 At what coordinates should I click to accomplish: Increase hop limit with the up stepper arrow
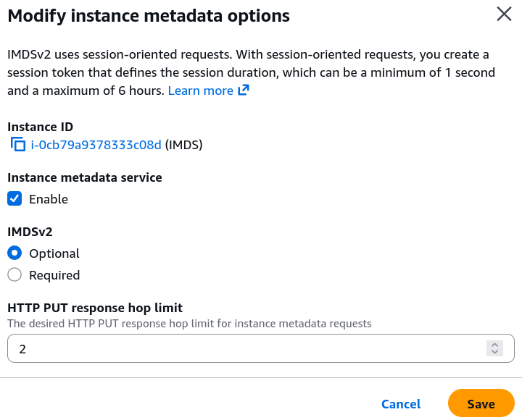click(x=494, y=345)
